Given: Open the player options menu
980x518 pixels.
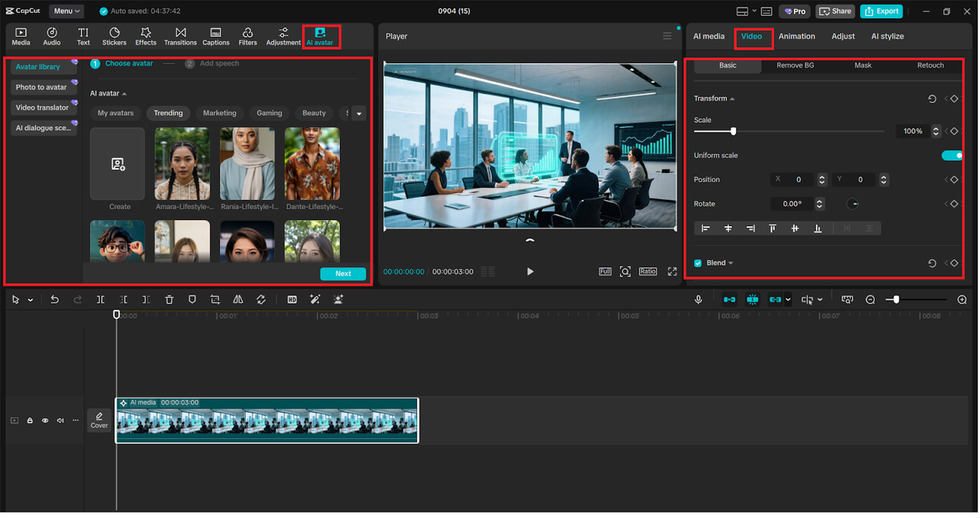Looking at the screenshot, I should point(667,36).
